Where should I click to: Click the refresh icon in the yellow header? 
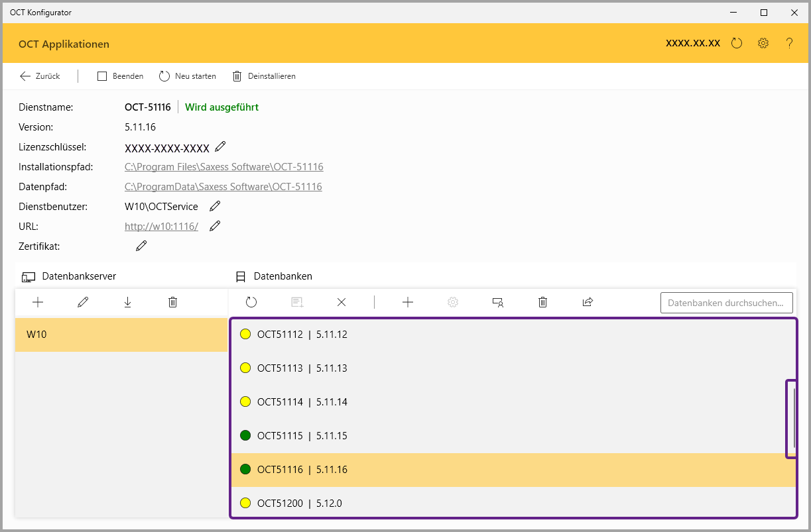[x=737, y=44]
